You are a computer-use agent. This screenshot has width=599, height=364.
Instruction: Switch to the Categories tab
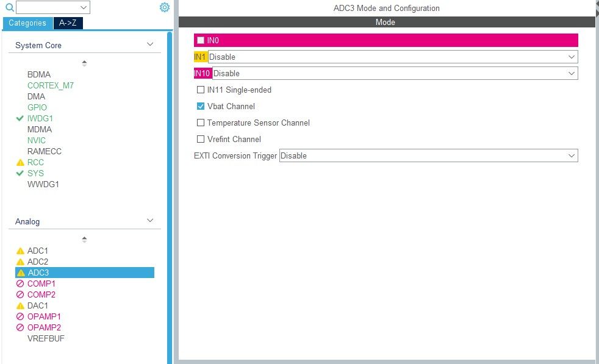click(x=27, y=23)
